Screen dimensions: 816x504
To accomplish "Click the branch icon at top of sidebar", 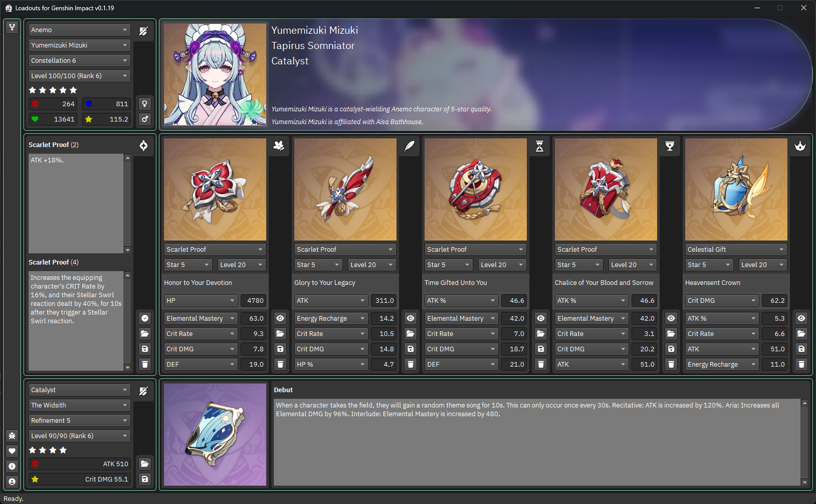I will [12, 27].
